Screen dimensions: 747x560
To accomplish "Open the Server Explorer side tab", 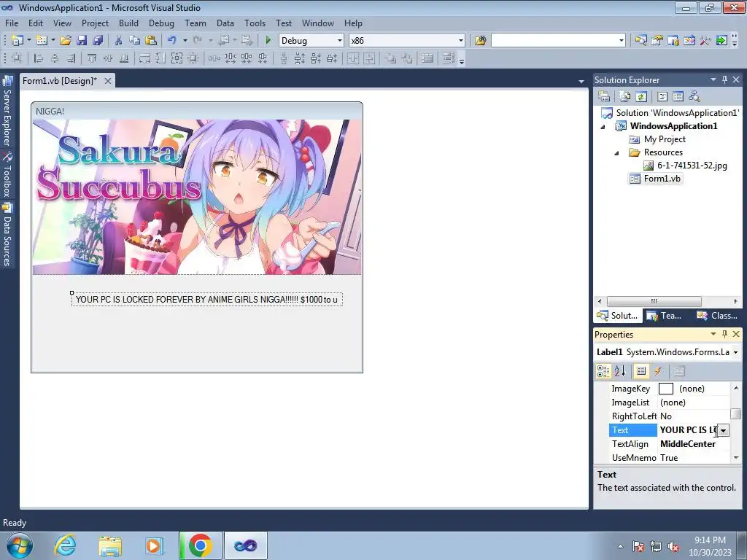I will pyautogui.click(x=7, y=112).
